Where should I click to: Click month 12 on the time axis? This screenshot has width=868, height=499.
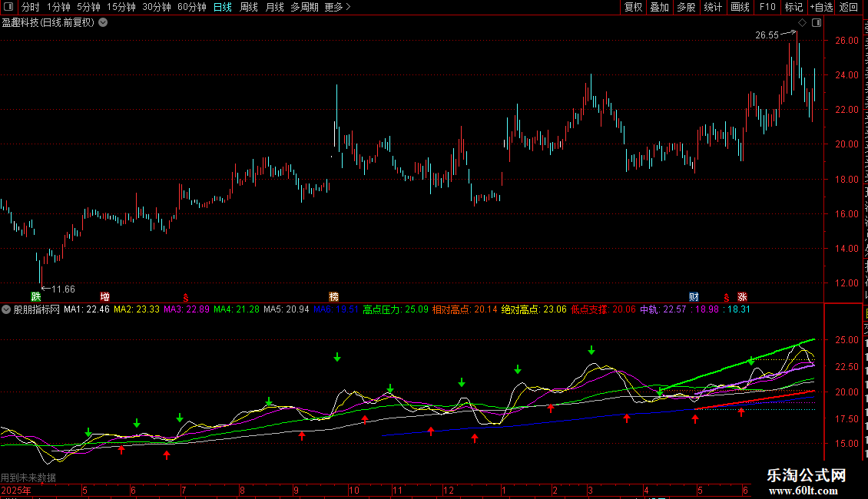click(449, 491)
